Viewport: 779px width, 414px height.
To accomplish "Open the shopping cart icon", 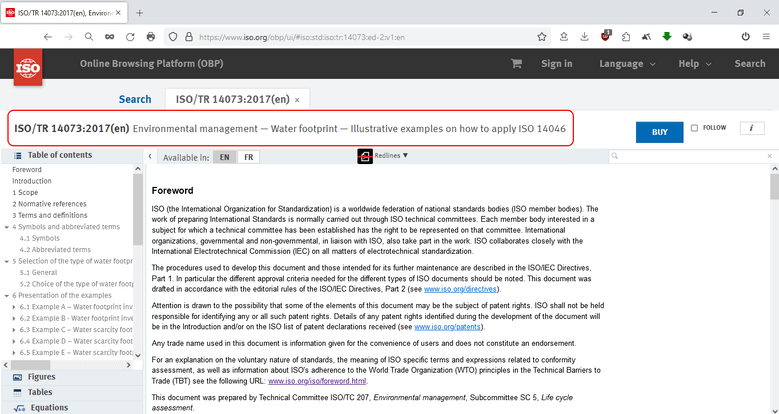I will click(516, 64).
